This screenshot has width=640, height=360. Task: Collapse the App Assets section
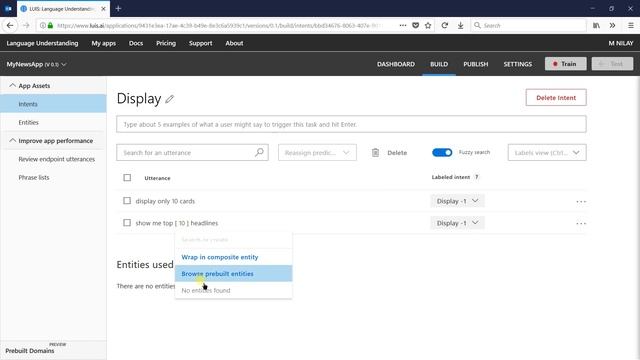pyautogui.click(x=12, y=86)
